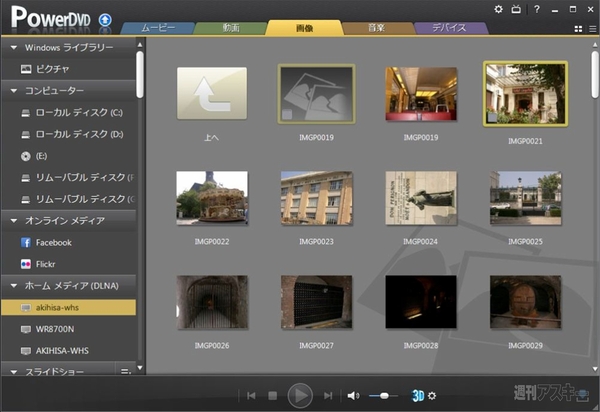Viewport: 600px width, 412px height.
Task: Click the stop button
Action: click(x=272, y=396)
